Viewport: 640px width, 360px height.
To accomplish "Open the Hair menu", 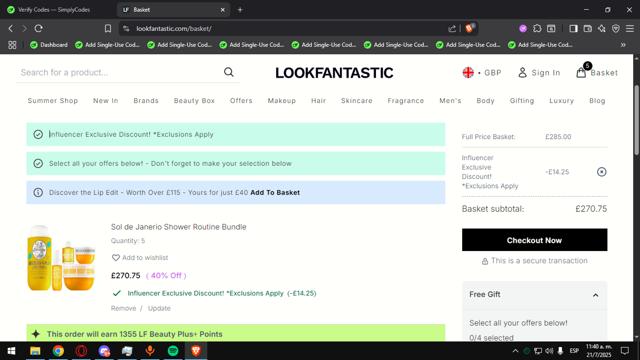I will pyautogui.click(x=318, y=100).
